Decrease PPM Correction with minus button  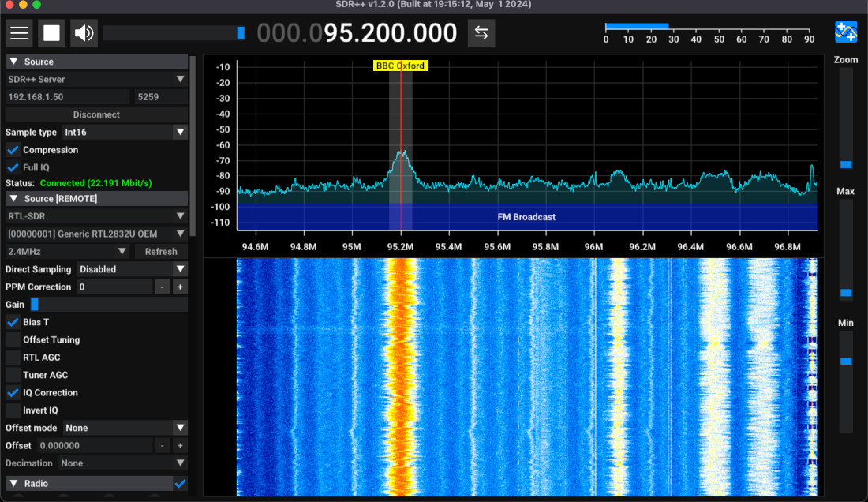[163, 287]
